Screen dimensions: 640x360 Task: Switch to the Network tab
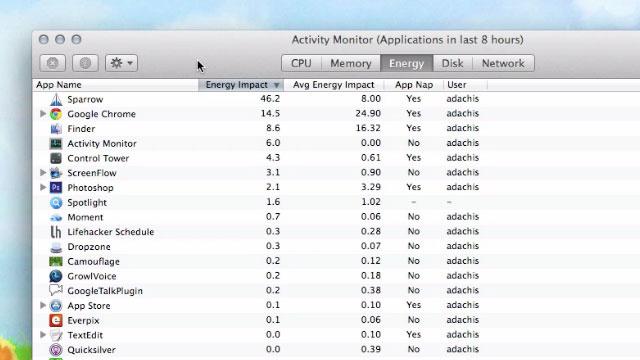pyautogui.click(x=503, y=63)
